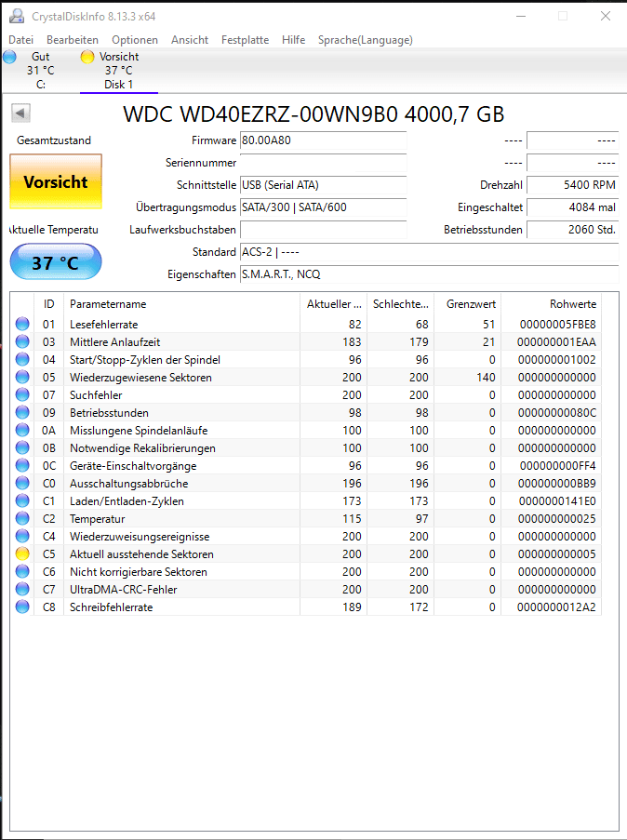Click status orb of Wiederzuweisungsereignisse row
This screenshot has width=627, height=840.
[22, 536]
